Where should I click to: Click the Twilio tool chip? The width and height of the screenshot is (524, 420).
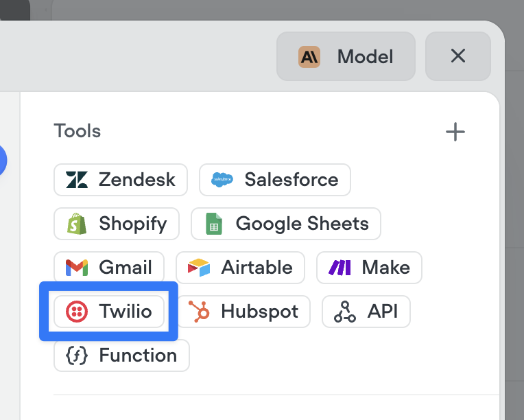click(109, 312)
